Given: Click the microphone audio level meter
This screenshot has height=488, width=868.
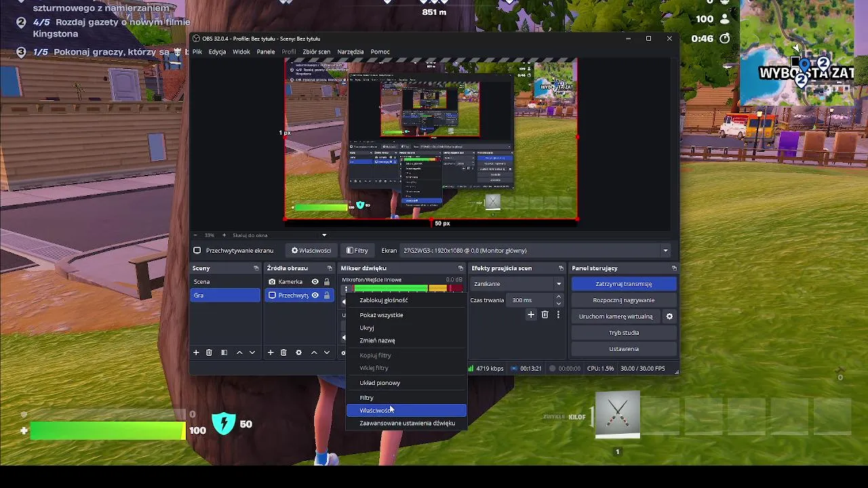Looking at the screenshot, I should click(408, 289).
